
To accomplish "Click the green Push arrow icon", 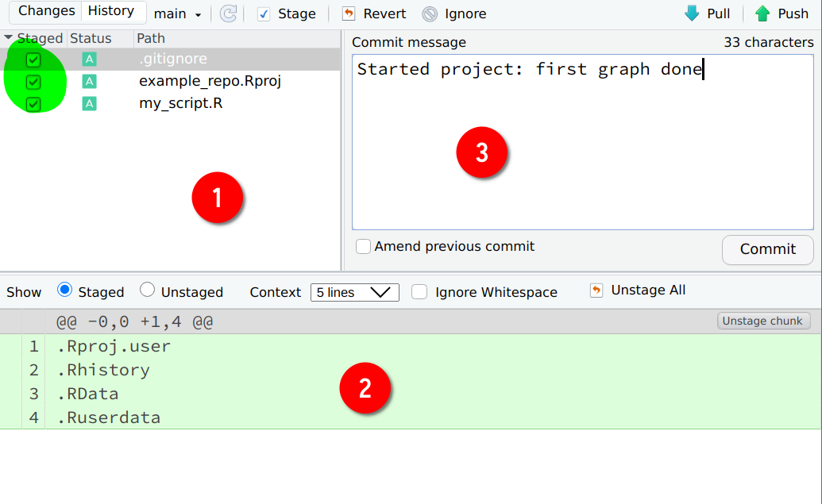I will (x=762, y=13).
